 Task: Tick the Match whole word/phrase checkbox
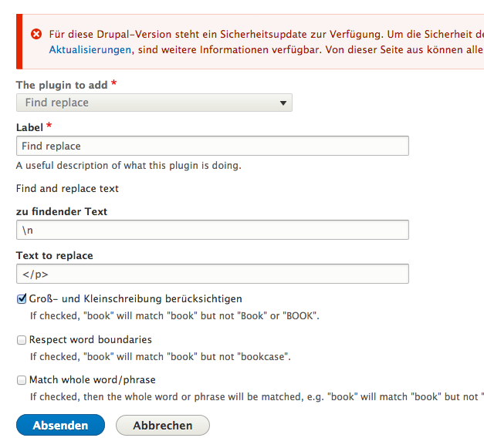[22, 380]
